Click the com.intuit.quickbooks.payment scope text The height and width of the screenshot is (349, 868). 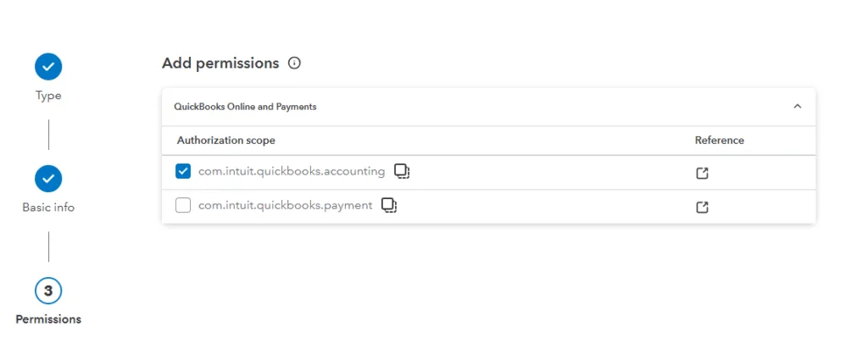(x=285, y=205)
